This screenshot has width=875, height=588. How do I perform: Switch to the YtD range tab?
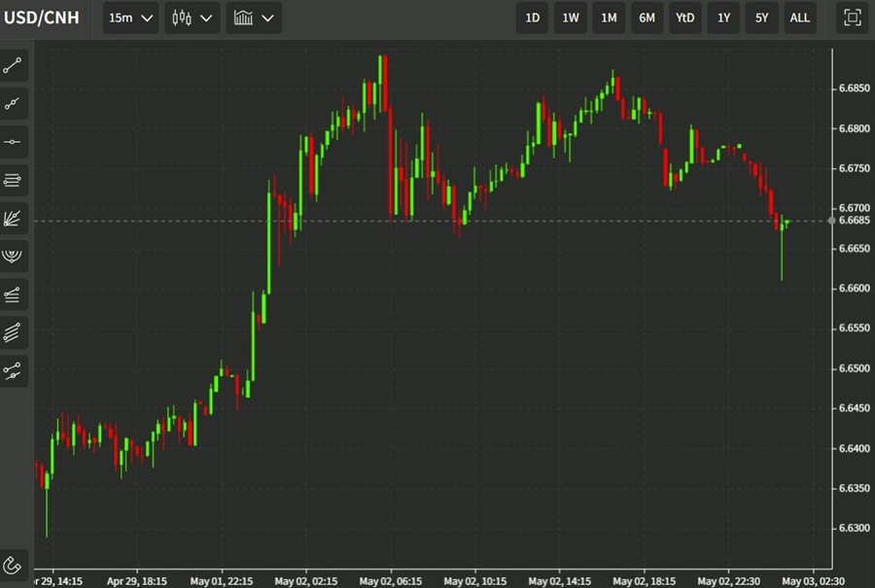684,17
